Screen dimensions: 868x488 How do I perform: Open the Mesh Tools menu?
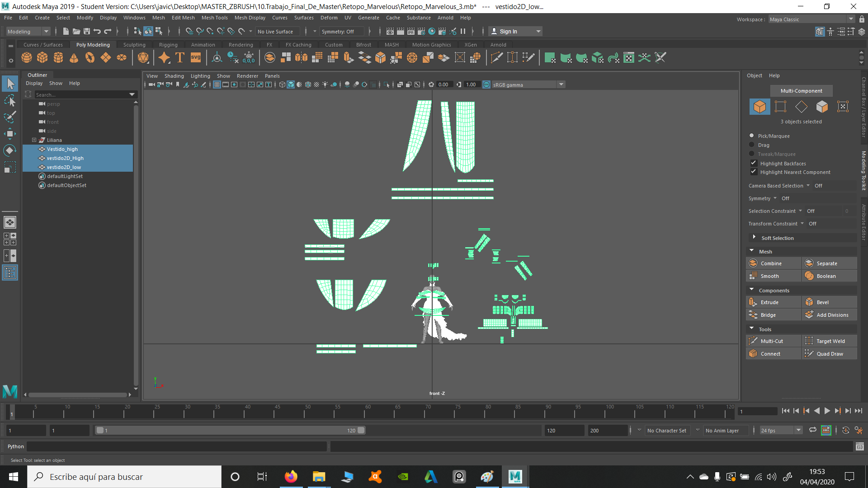214,18
